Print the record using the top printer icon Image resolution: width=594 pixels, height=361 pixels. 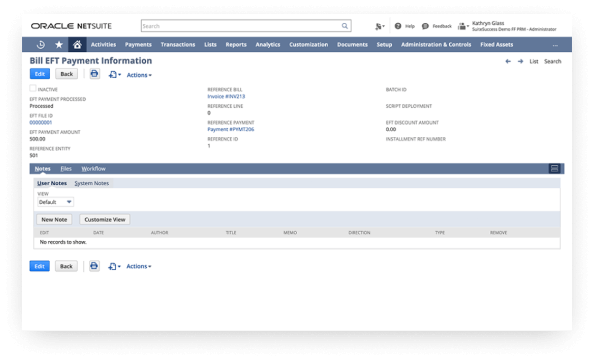coord(94,73)
